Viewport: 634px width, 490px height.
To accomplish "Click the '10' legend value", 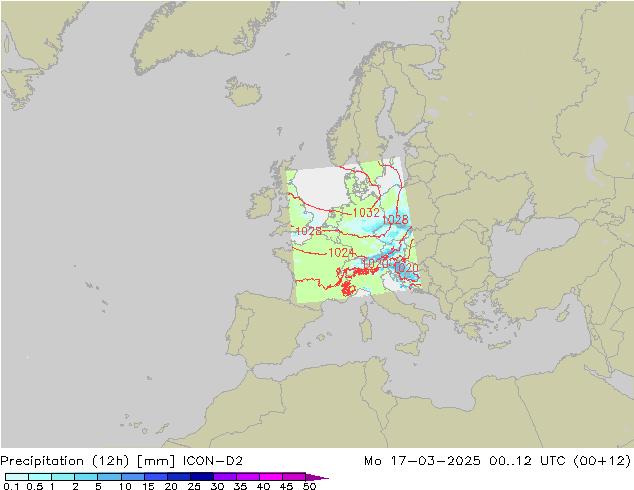I will pos(125,486).
